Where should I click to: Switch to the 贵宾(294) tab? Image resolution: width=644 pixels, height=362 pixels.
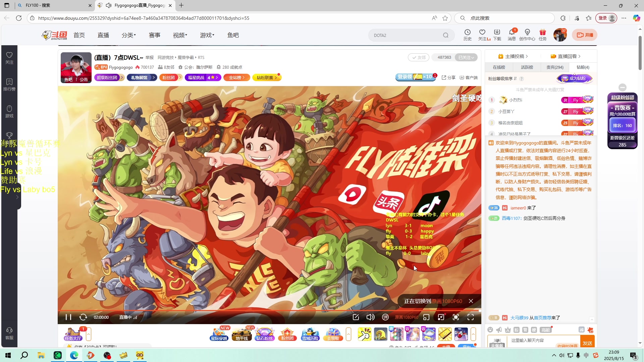coord(555,67)
